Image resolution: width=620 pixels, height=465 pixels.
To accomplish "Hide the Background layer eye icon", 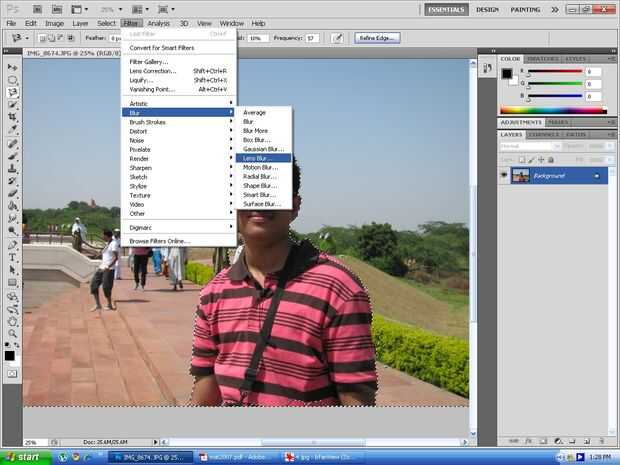I will [504, 175].
